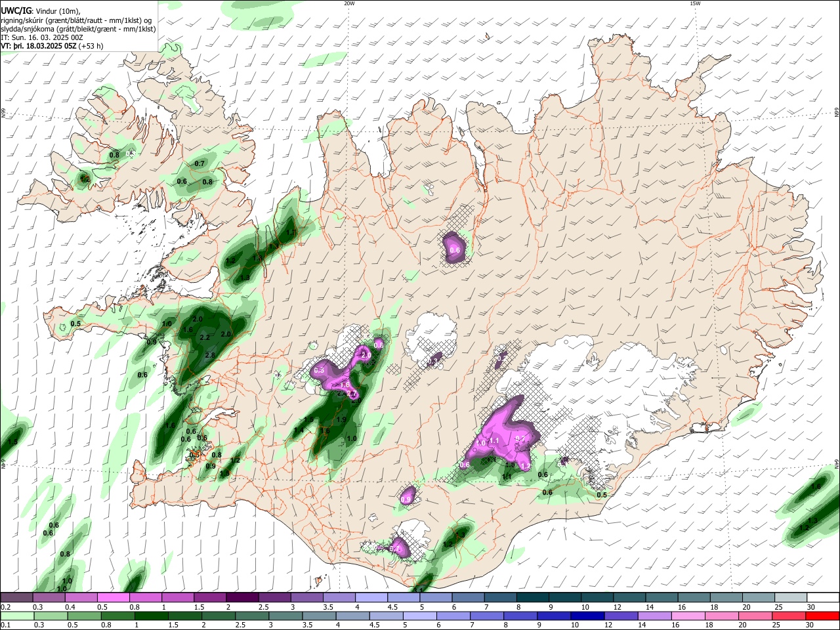Select the 'IT: Sun. 16. 03. 2025 00Z' line
Viewport: 840px width, 630px height.
pyautogui.click(x=42, y=37)
